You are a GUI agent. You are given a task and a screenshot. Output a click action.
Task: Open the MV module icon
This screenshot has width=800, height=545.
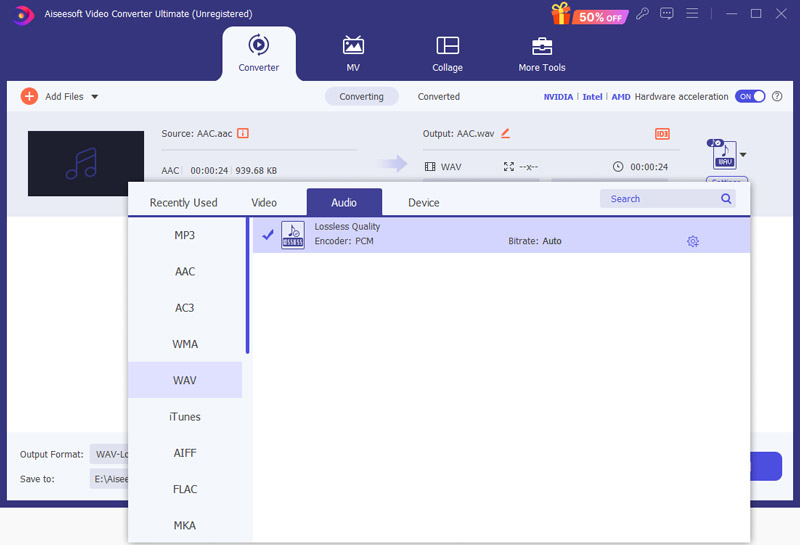pyautogui.click(x=353, y=46)
